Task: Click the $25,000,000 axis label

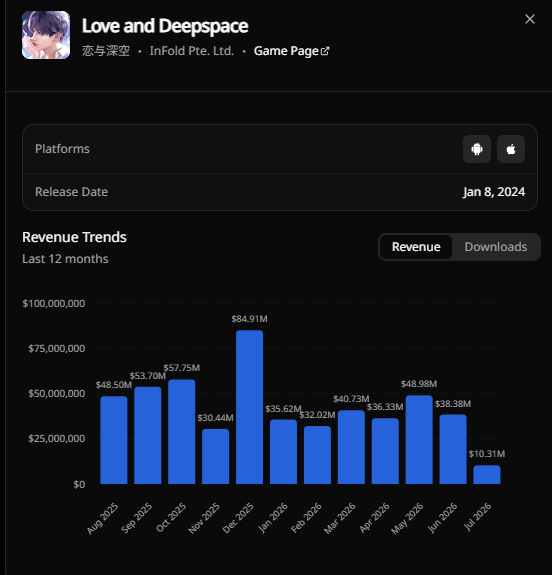Action: click(56, 439)
